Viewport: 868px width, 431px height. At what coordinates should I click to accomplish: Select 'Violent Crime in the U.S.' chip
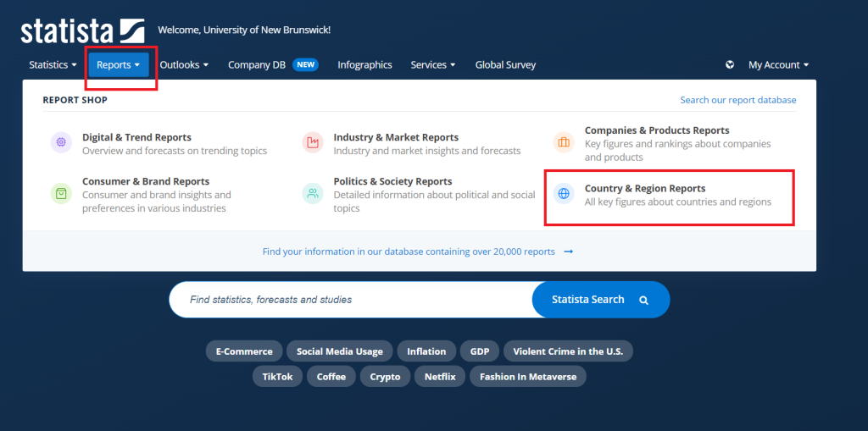point(568,351)
